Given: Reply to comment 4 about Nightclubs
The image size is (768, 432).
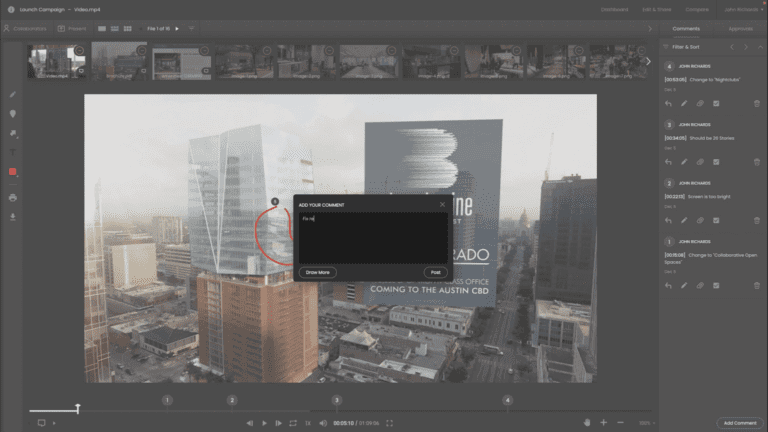Looking at the screenshot, I should point(669,103).
